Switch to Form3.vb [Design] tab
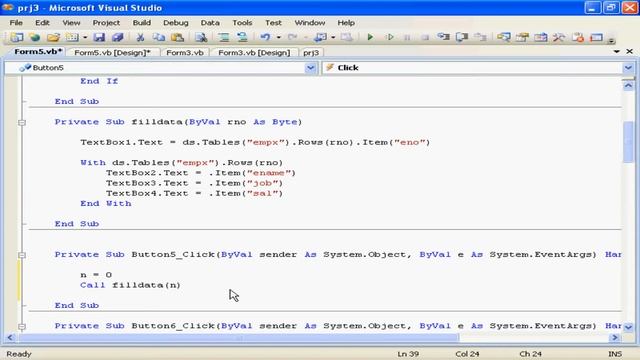The height and width of the screenshot is (360, 640). click(254, 53)
